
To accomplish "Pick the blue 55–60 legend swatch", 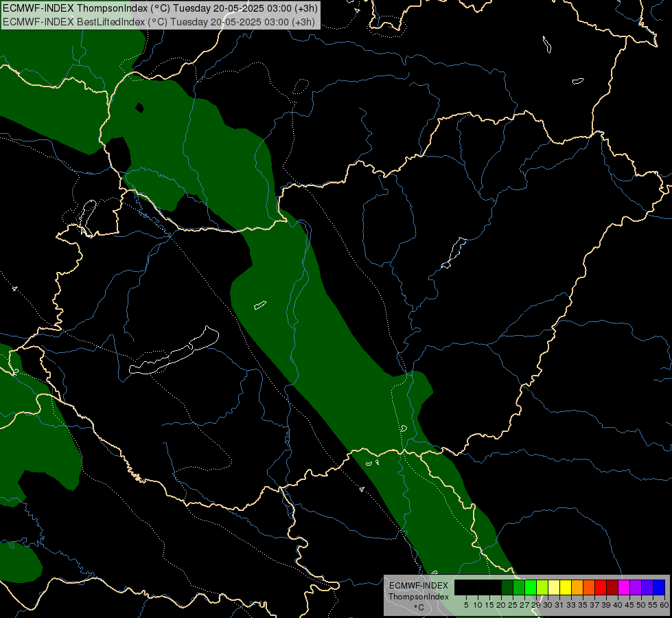I will pyautogui.click(x=659, y=587).
